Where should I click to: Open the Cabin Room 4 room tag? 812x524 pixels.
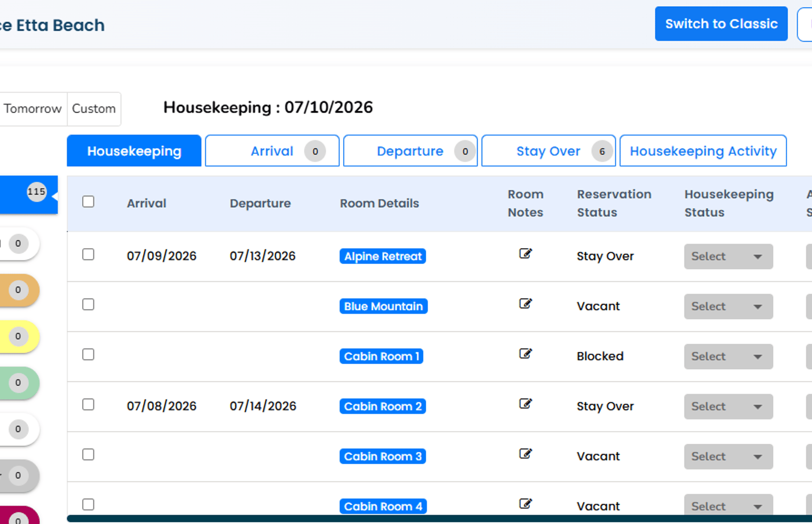coord(383,506)
